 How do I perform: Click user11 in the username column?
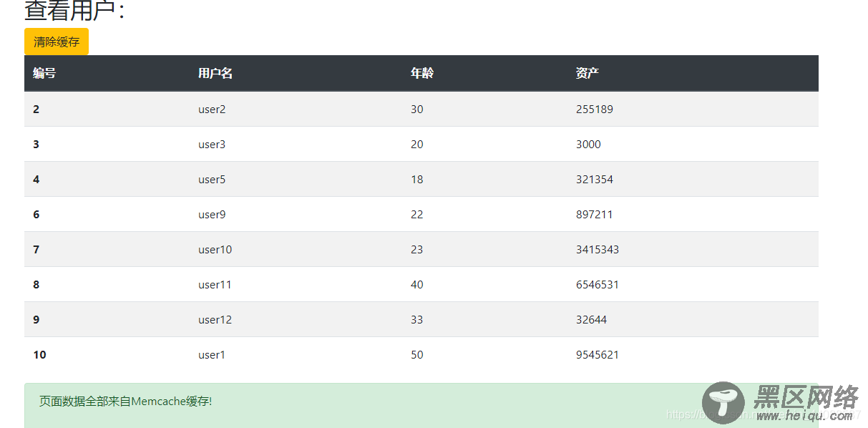[215, 285]
